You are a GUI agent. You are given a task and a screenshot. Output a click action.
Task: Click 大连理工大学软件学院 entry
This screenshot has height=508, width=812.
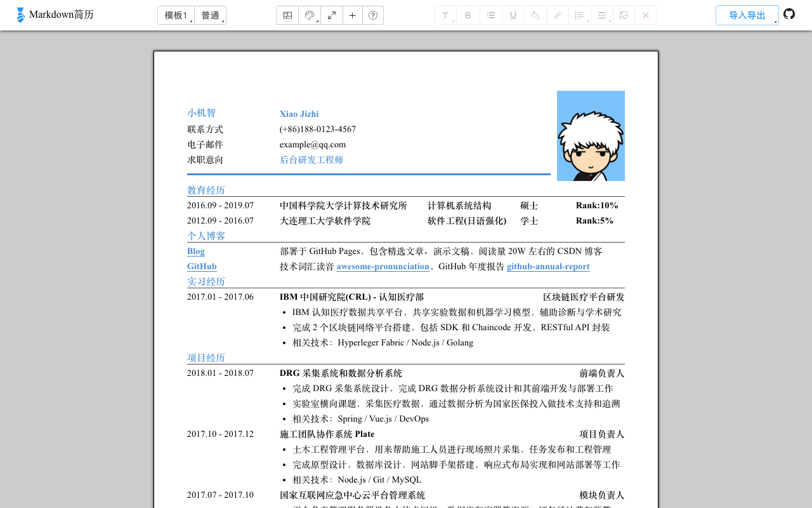325,221
